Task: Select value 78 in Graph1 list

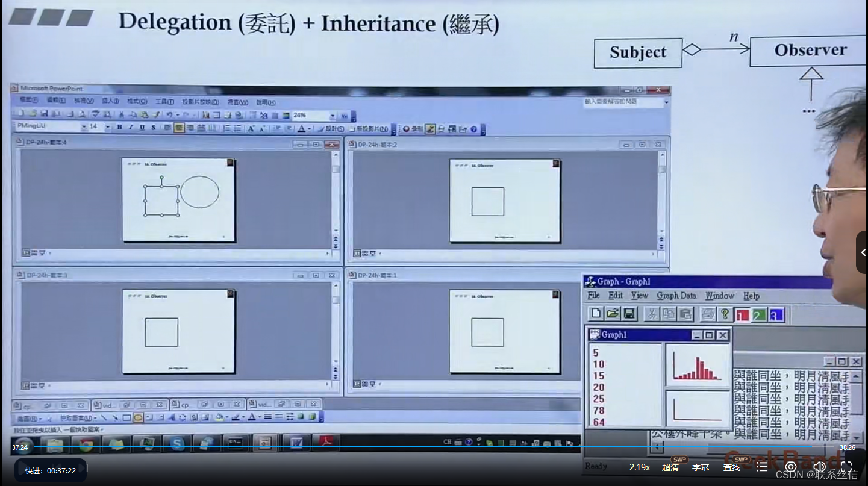Action: 599,410
